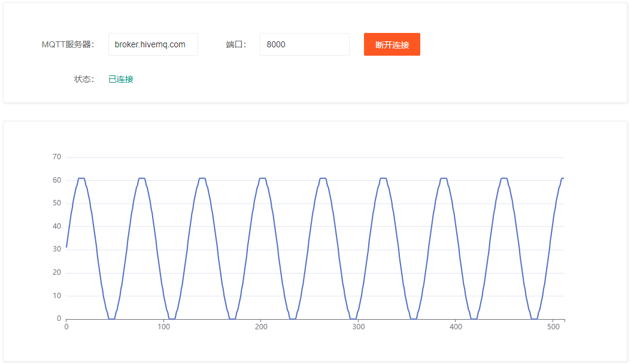Image resolution: width=631 pixels, height=364 pixels.
Task: Click the 状态 status label
Action: coord(84,79)
